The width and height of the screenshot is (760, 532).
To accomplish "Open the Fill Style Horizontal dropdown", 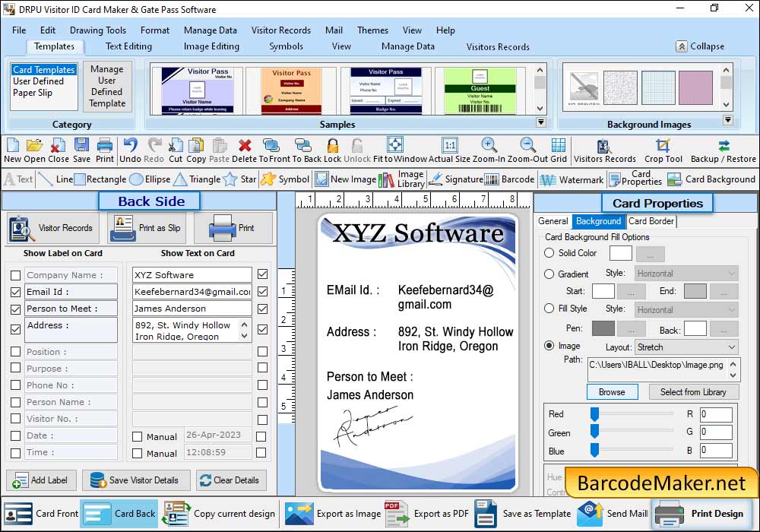I will (x=686, y=310).
